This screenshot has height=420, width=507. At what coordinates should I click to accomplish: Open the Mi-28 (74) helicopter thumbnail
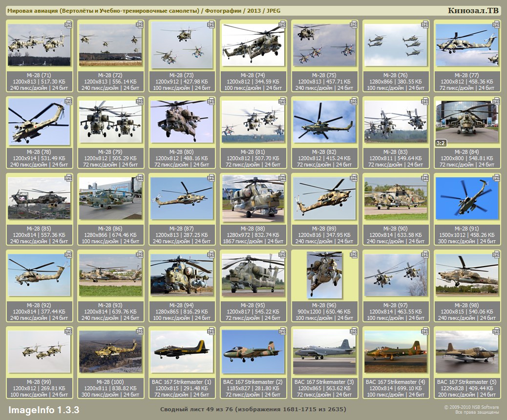point(253,45)
